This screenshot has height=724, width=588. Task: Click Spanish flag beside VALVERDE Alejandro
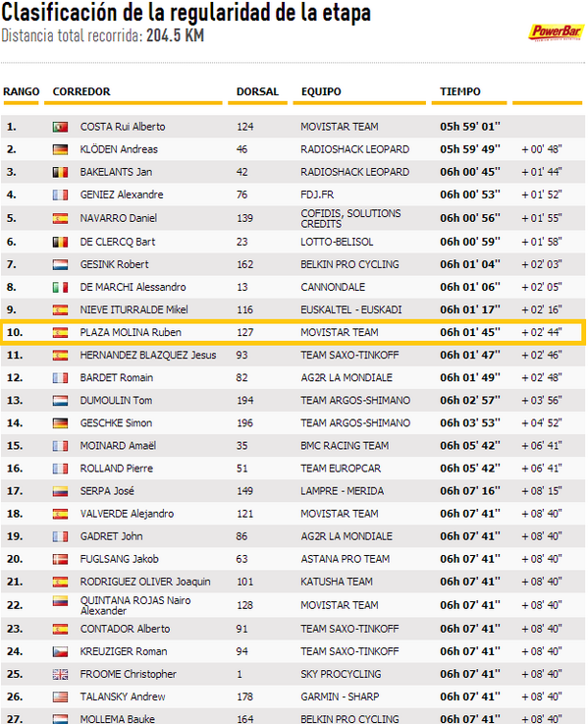60,514
